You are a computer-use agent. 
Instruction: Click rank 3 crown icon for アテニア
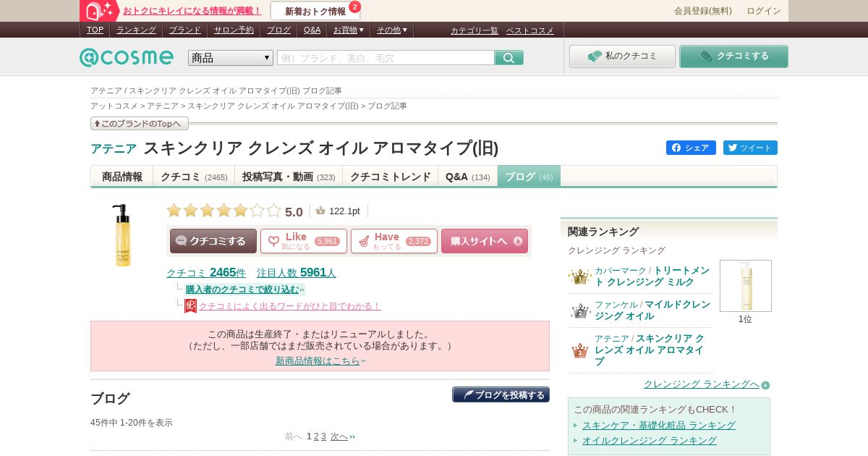click(x=580, y=351)
